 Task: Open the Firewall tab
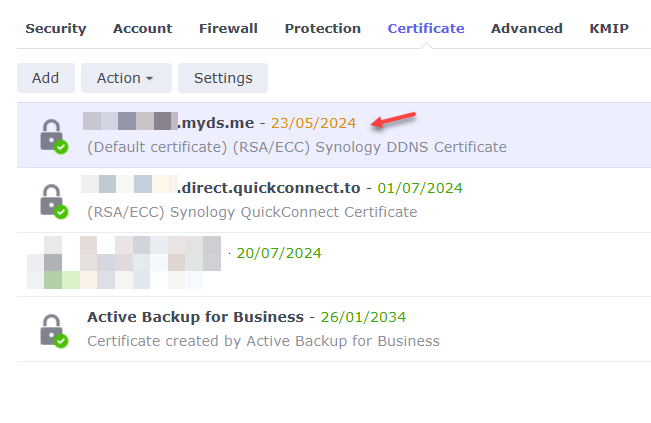pos(228,29)
